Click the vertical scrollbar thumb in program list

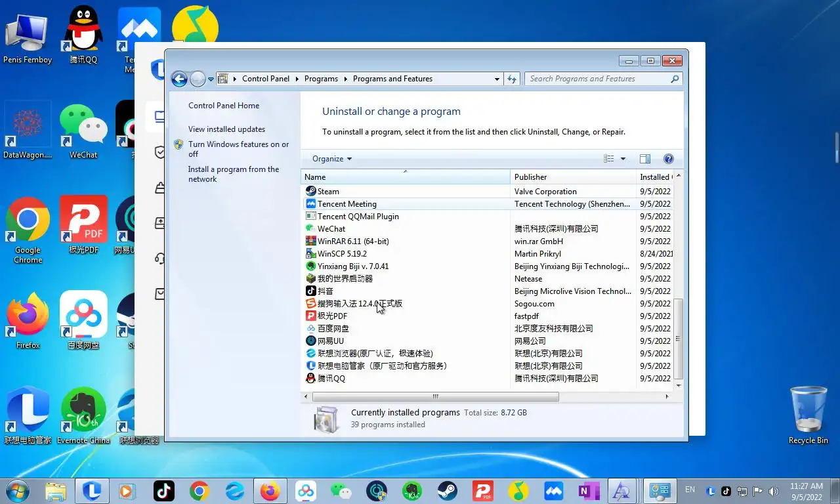[x=679, y=339]
